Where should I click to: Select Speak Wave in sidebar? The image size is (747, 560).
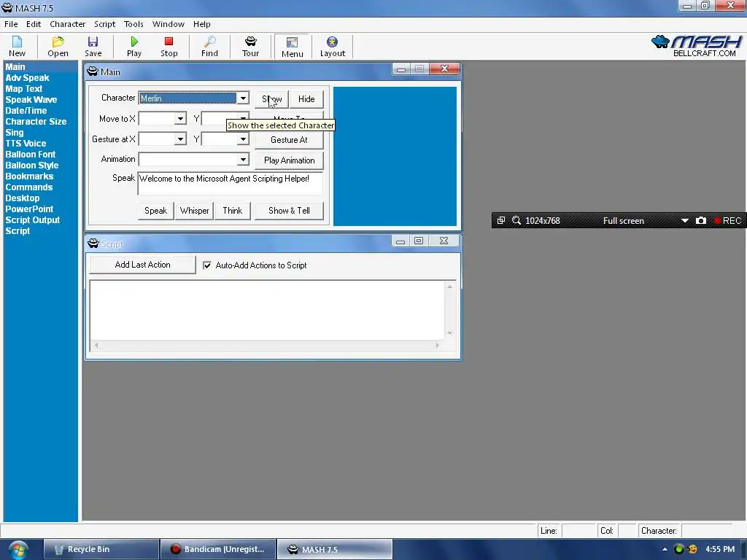click(31, 99)
